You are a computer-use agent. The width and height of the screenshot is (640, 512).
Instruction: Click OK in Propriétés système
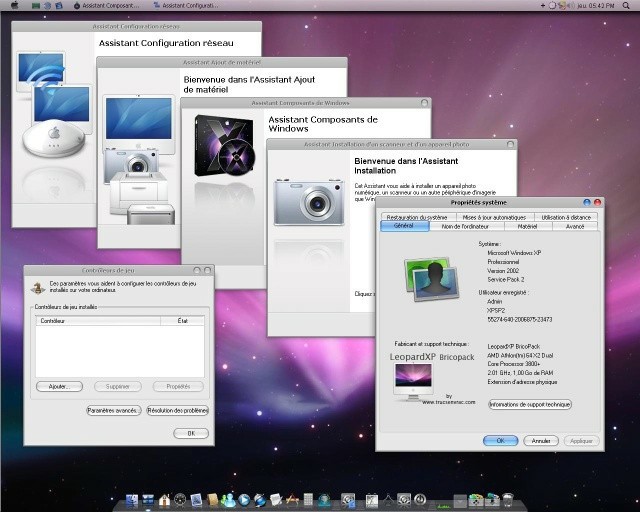click(500, 441)
